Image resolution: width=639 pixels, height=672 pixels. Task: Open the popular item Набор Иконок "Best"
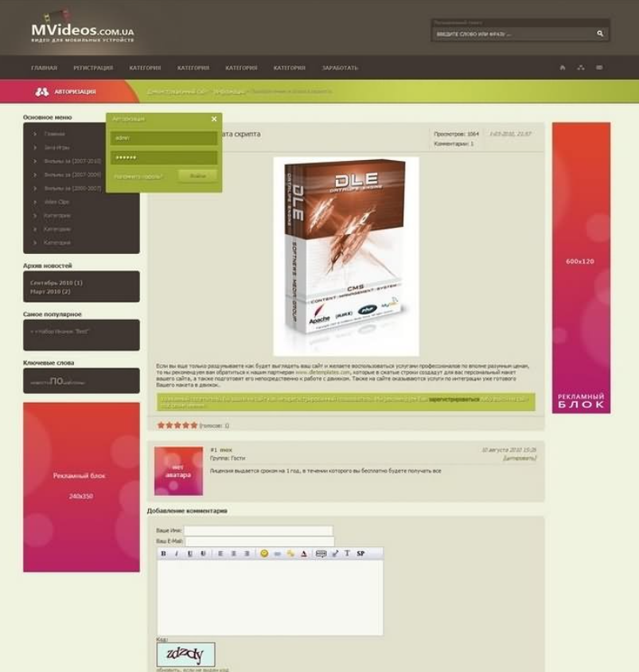60,331
